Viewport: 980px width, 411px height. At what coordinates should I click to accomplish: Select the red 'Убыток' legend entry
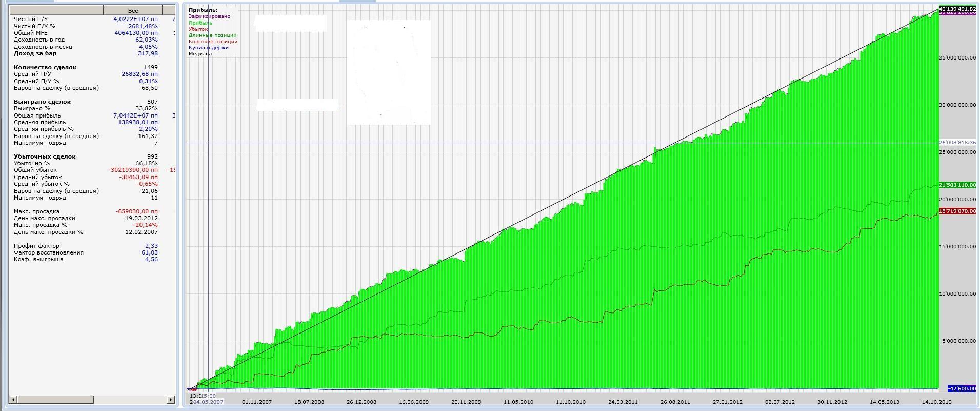pos(198,29)
